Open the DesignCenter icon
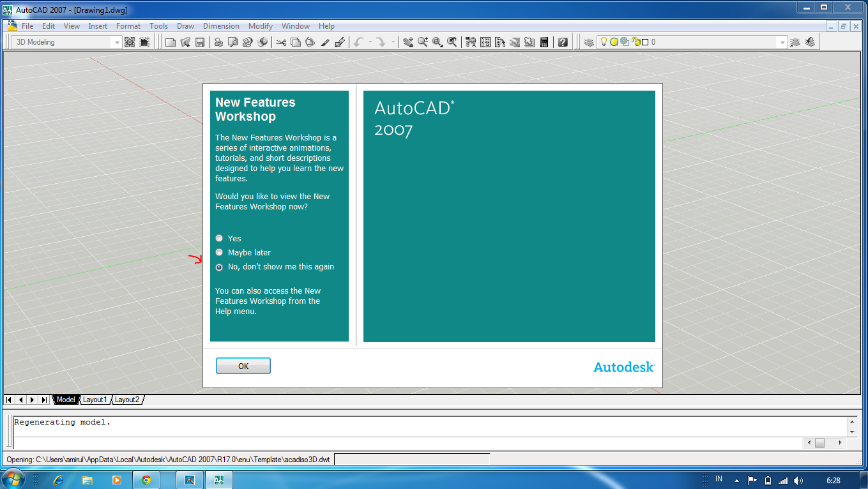 point(485,42)
